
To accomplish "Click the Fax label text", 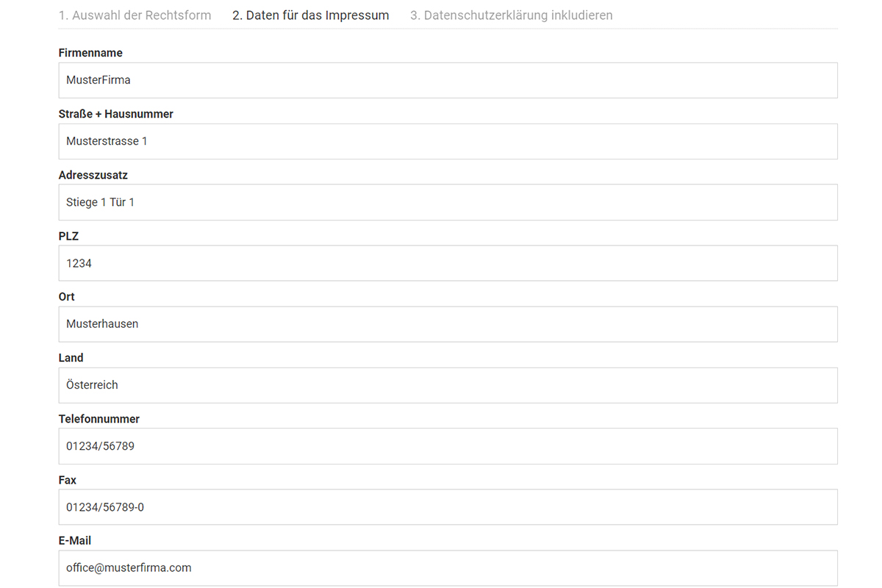I will pos(68,480).
